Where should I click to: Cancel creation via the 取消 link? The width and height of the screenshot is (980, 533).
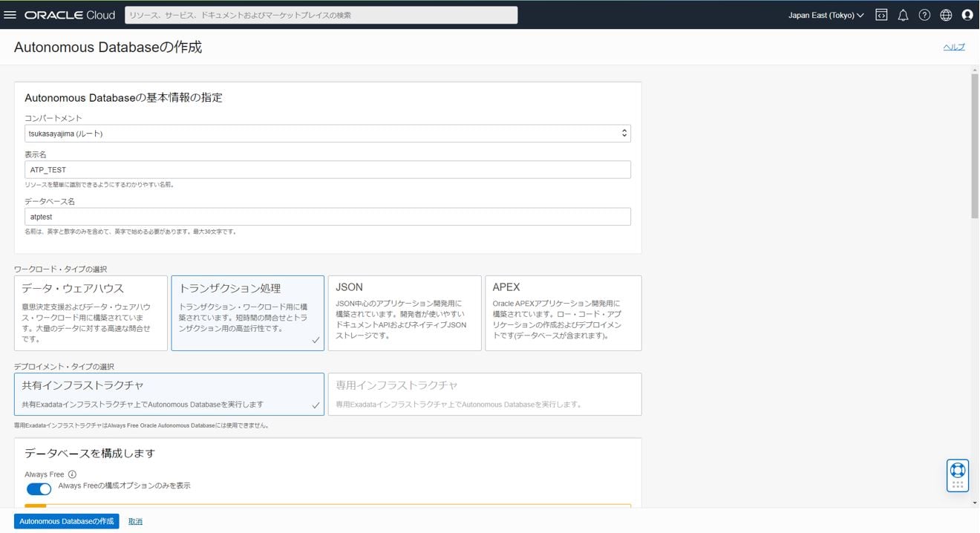tap(134, 520)
